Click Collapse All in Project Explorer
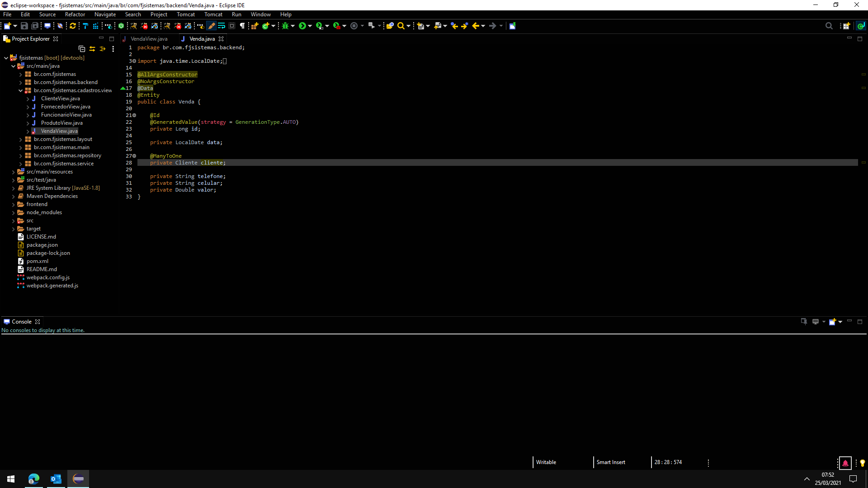Screen dimensions: 868x488 click(x=82, y=49)
